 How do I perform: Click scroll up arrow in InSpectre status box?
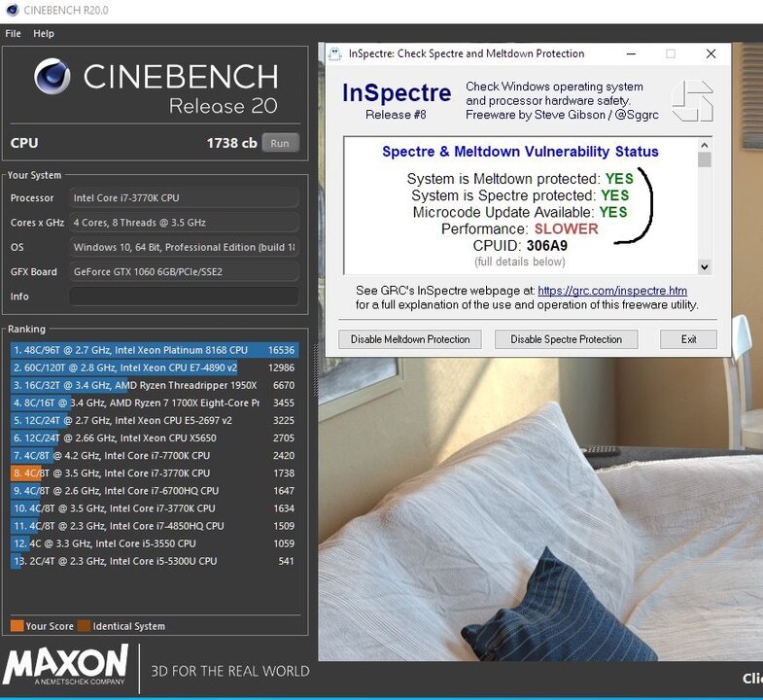(x=704, y=145)
